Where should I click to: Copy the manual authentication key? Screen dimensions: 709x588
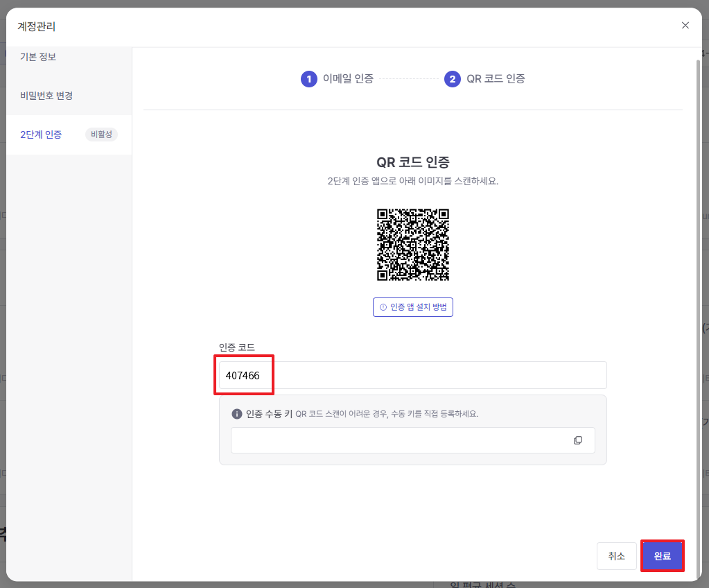pyautogui.click(x=578, y=440)
